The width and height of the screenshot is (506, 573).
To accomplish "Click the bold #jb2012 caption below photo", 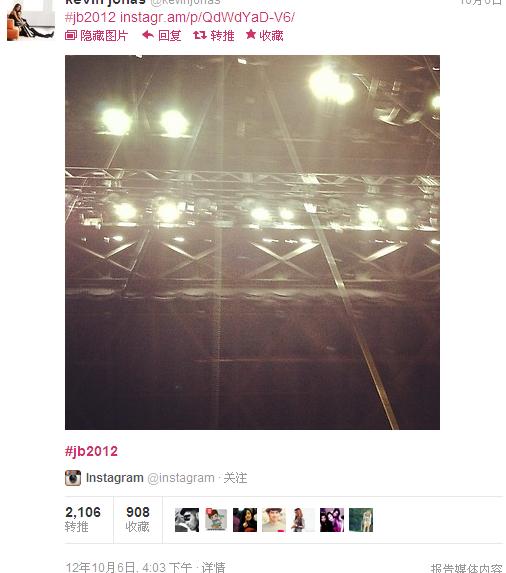I will point(91,452).
